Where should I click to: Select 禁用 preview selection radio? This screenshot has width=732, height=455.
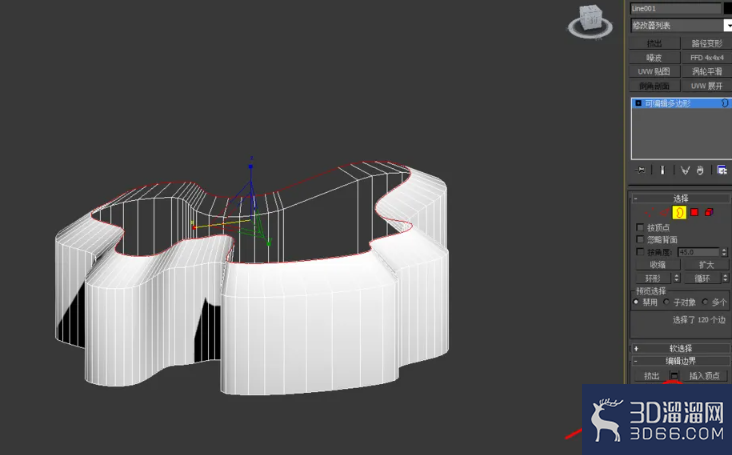pos(636,302)
